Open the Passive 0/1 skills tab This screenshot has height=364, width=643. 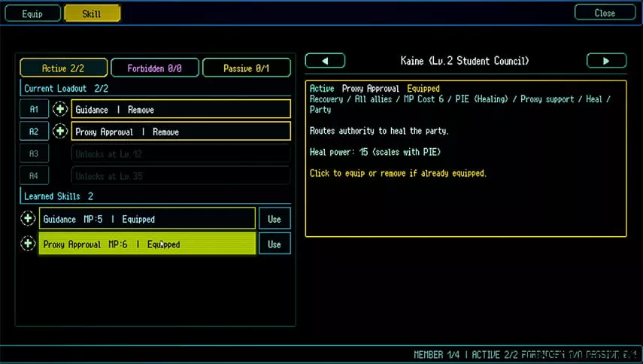click(x=247, y=68)
